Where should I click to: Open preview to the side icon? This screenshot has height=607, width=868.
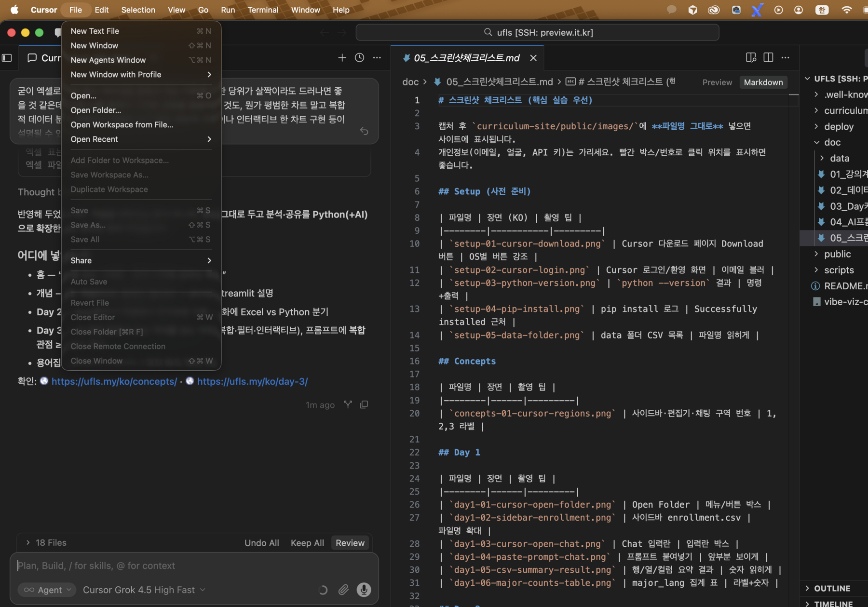[x=751, y=57]
